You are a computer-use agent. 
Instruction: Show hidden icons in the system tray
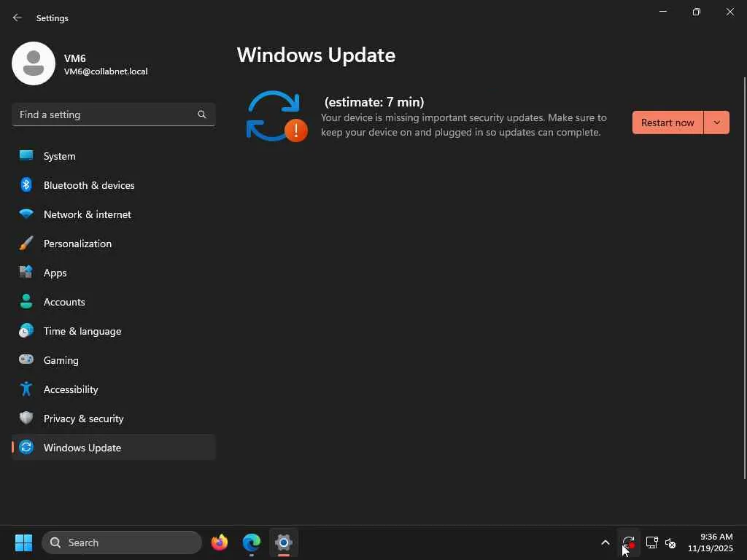605,542
